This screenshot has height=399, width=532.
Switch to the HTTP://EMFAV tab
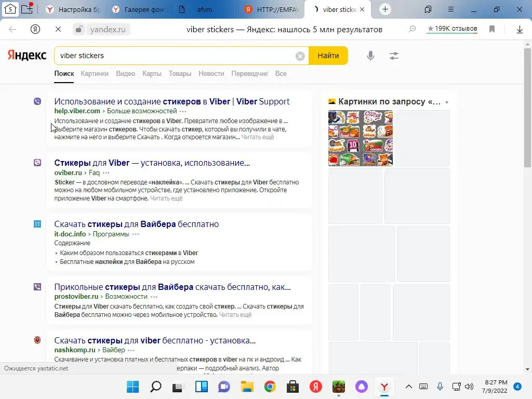tap(273, 9)
